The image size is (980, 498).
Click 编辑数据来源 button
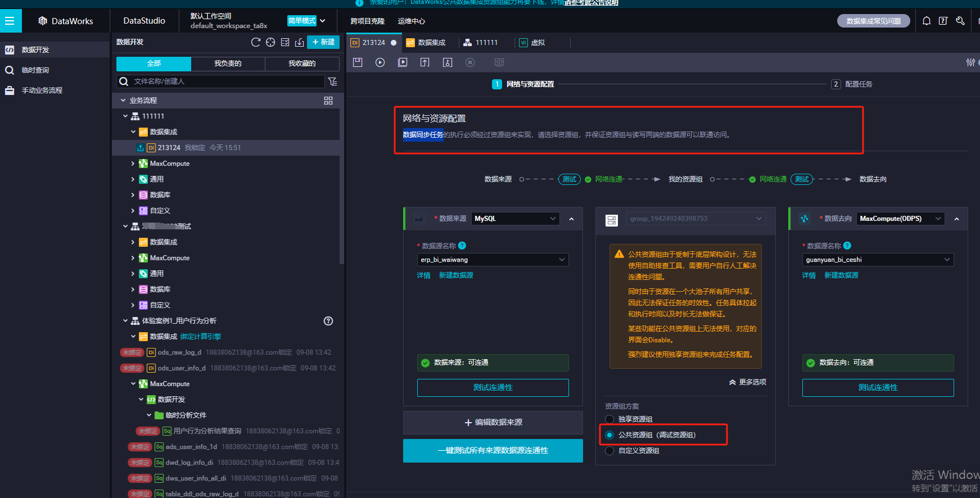click(493, 423)
